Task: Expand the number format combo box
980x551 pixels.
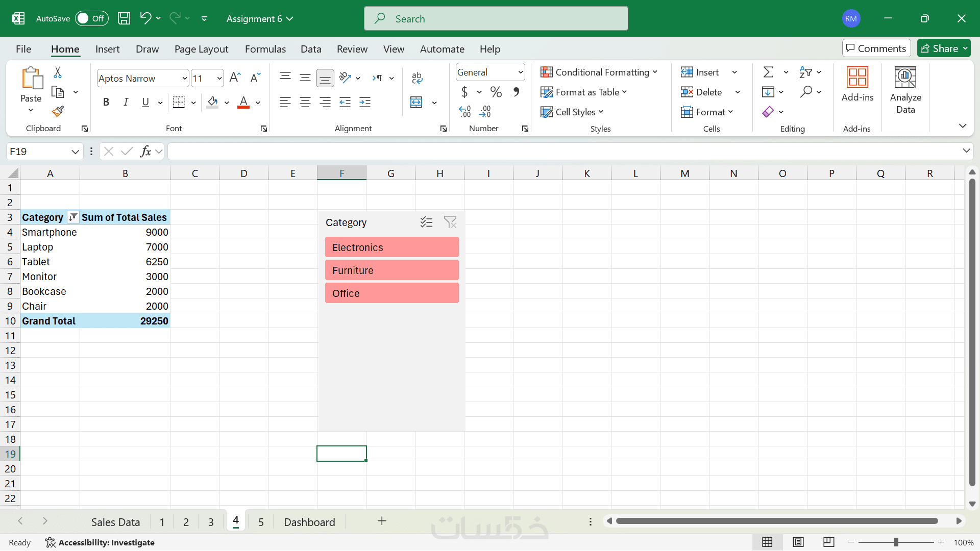Action: [520, 72]
